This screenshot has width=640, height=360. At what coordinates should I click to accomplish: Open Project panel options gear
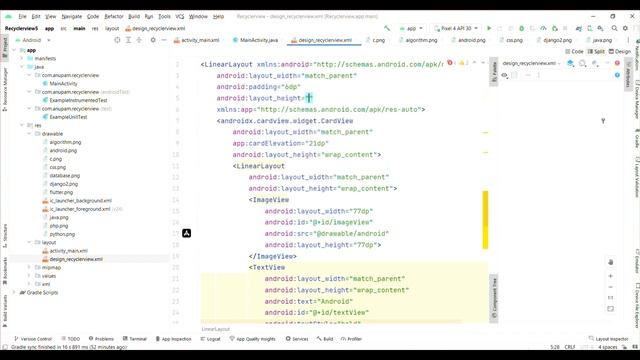pos(153,40)
